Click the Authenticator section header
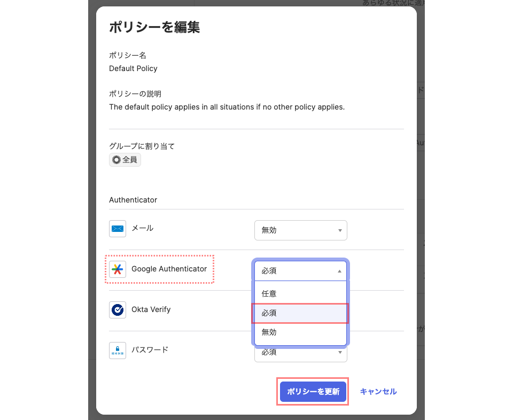 133,200
